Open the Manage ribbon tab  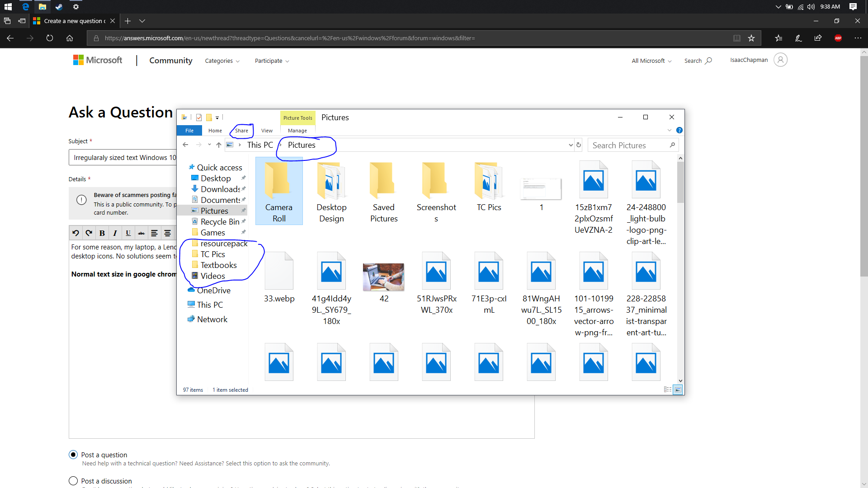[x=297, y=131]
